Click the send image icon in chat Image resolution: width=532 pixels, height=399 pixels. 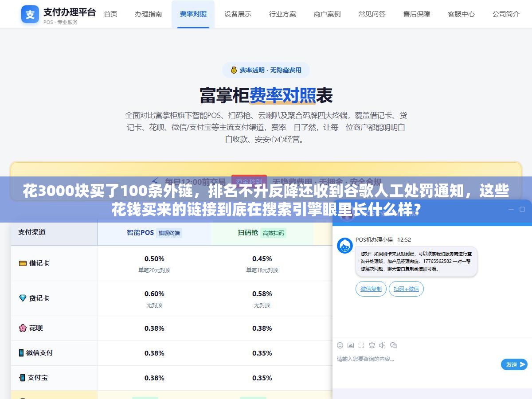pos(351,345)
